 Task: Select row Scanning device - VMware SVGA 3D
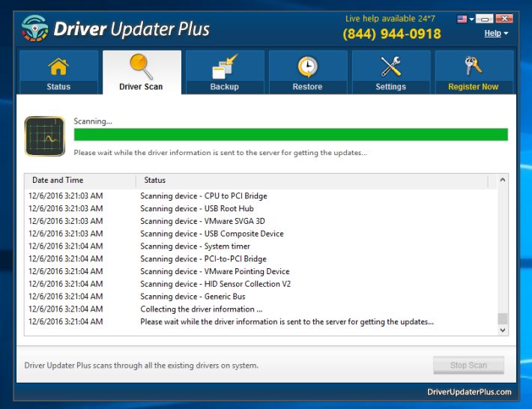pos(261,221)
